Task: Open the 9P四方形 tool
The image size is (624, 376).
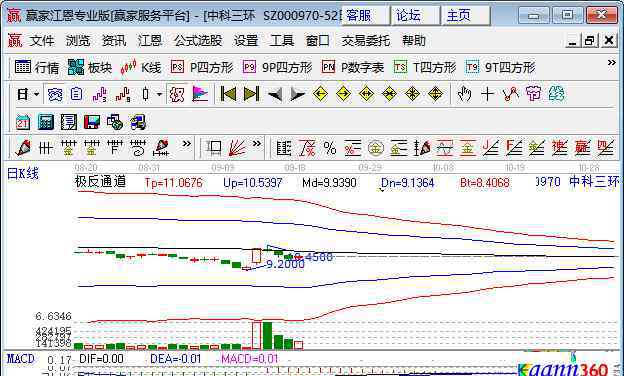Action: [x=277, y=67]
